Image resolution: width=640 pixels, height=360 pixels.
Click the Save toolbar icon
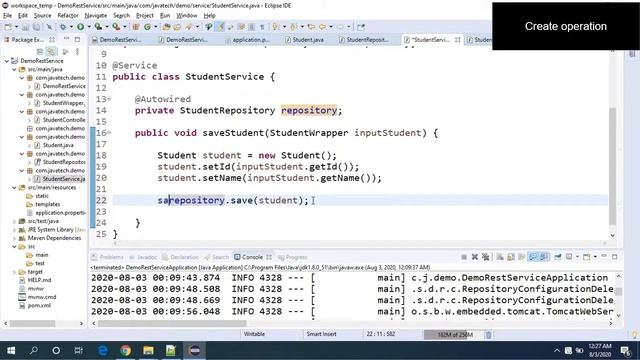pos(25,27)
